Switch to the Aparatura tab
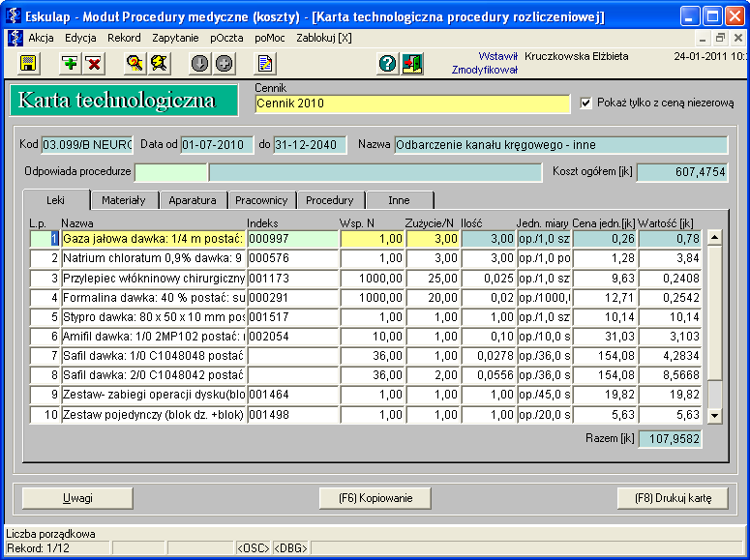This screenshot has width=750, height=560. pos(193,200)
